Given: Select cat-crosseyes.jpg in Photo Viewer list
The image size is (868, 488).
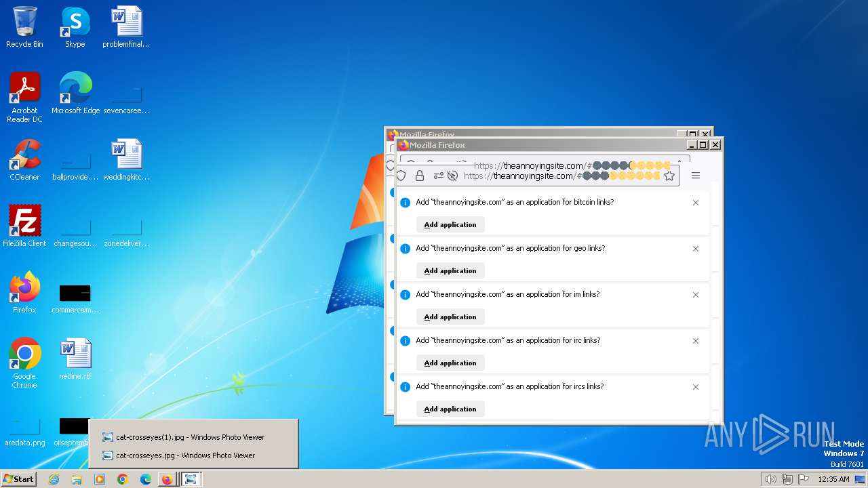Looking at the screenshot, I should (x=193, y=455).
